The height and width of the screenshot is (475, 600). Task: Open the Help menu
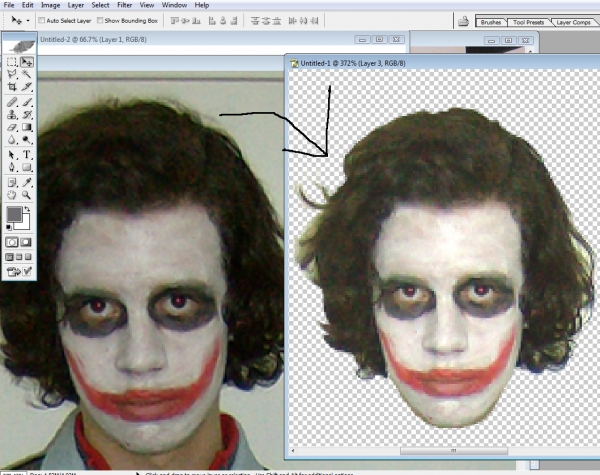(x=202, y=5)
